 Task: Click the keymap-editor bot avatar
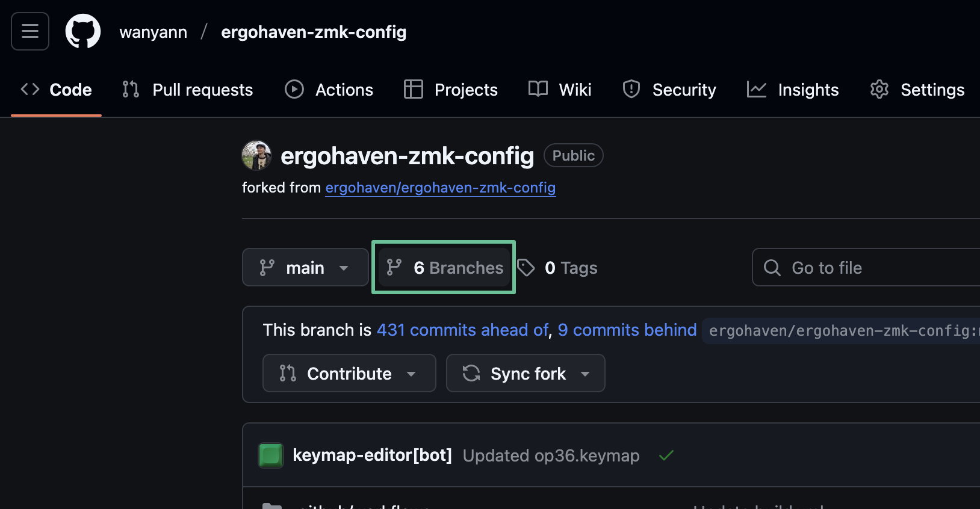click(x=271, y=455)
